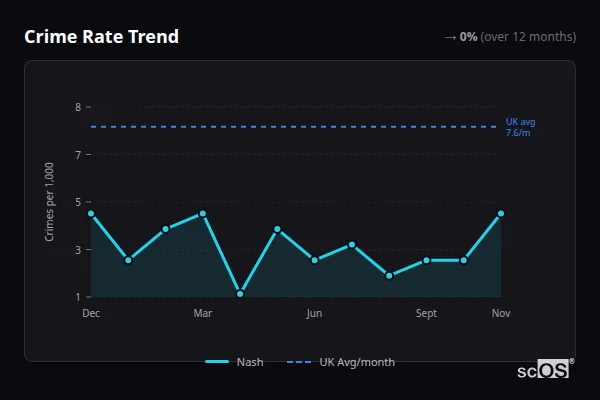
Task: Click the '8' y-axis tick label
Action: point(78,107)
